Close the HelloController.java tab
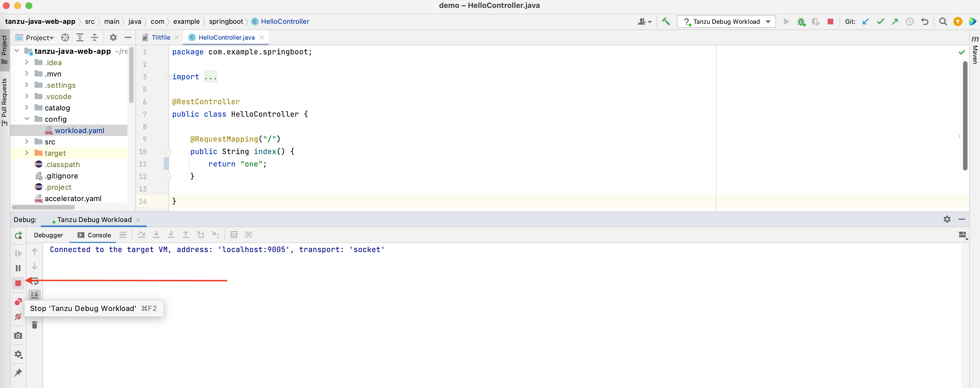This screenshot has height=388, width=980. click(262, 37)
